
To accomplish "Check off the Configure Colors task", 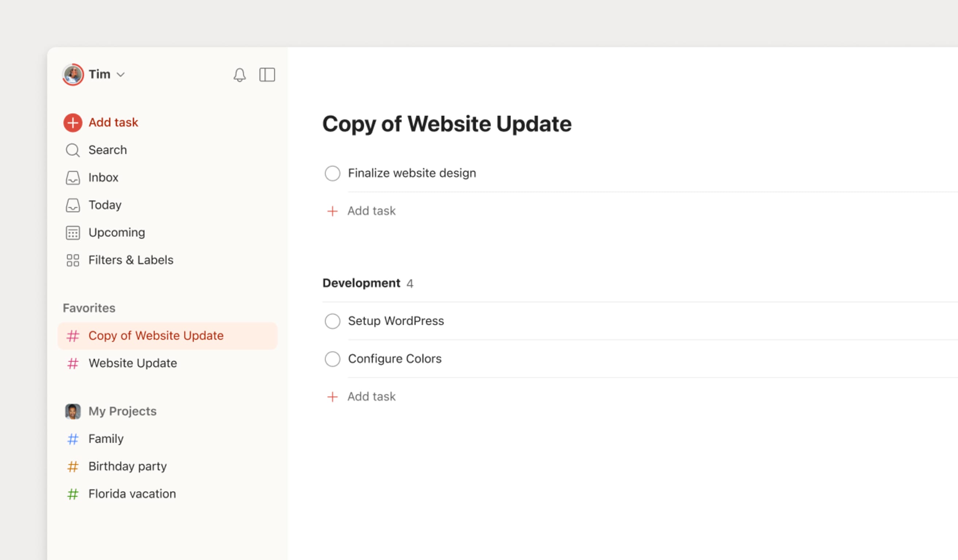I will point(332,358).
